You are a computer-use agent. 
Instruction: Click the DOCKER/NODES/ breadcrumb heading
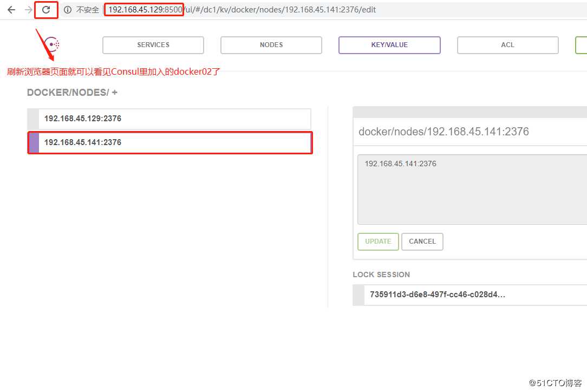68,93
